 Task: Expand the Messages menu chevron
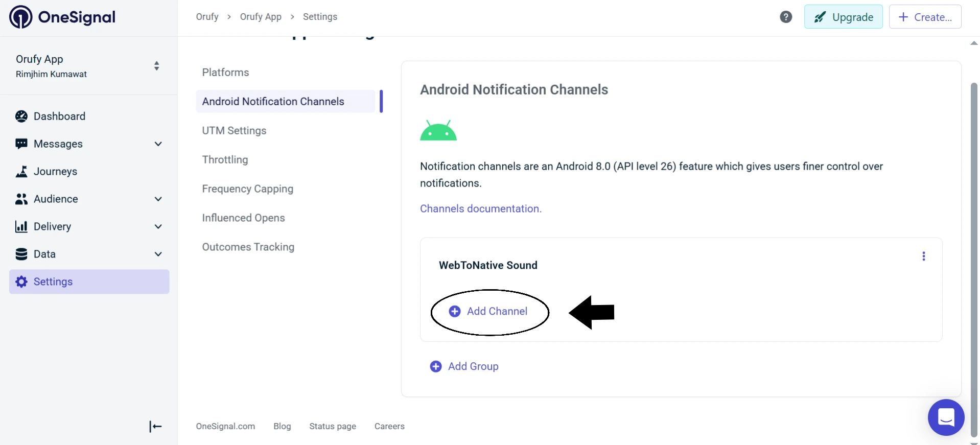pos(158,144)
